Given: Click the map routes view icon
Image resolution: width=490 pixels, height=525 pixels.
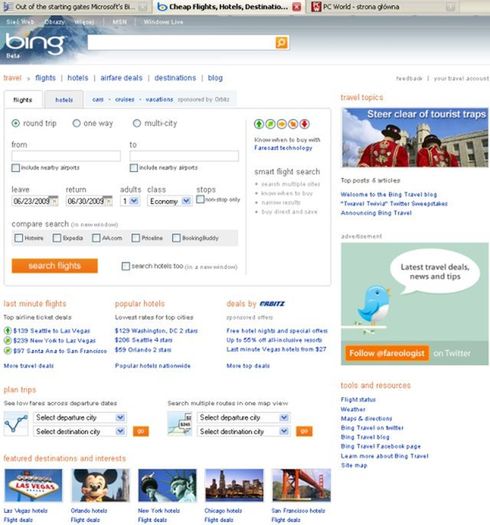Looking at the screenshot, I should click(180, 424).
